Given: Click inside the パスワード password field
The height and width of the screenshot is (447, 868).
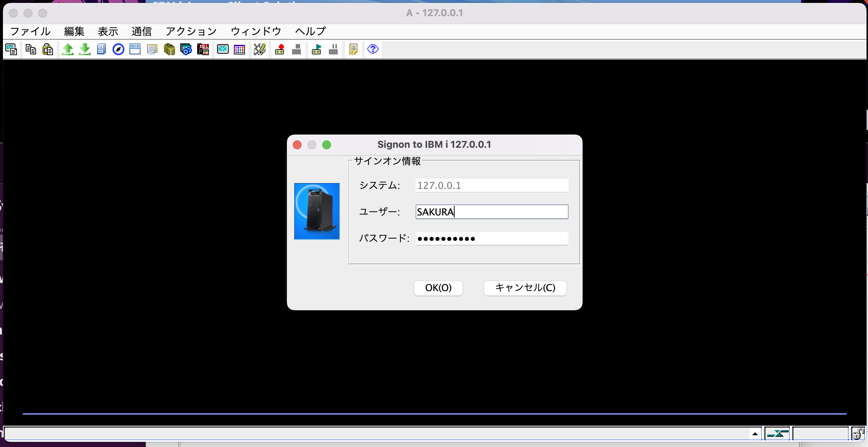Looking at the screenshot, I should [491, 238].
